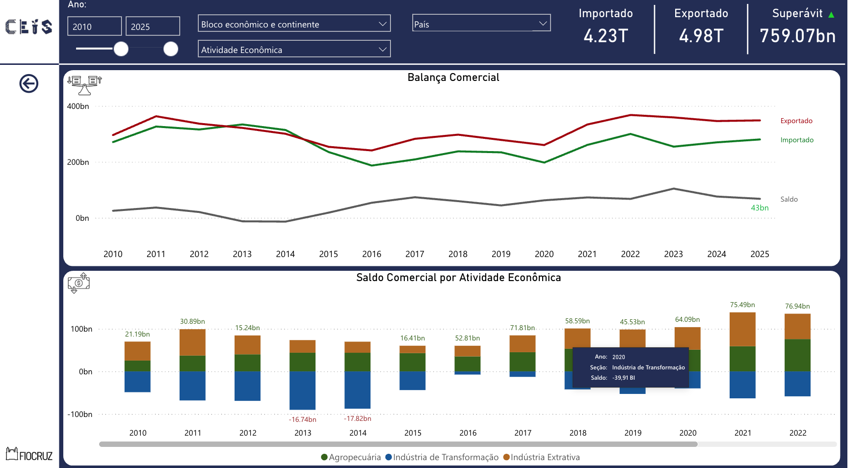This screenshot has width=868, height=468.
Task: Click 2016 on the line chart axis
Action: (371, 254)
